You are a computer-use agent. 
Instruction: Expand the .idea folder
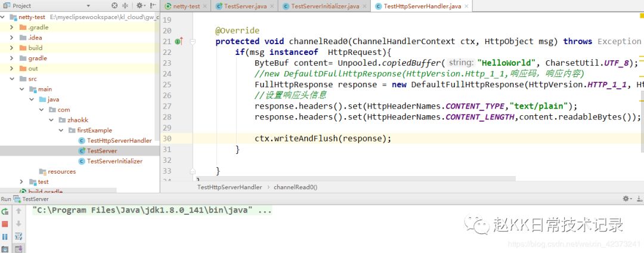pos(12,38)
